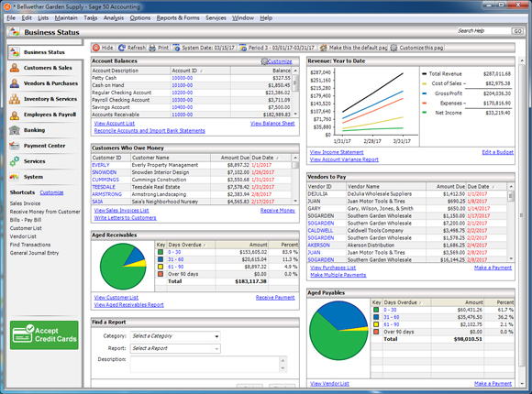Viewport: 532px width, 394px height.
Task: Click Accept Credit Cards banner
Action: pos(44,335)
